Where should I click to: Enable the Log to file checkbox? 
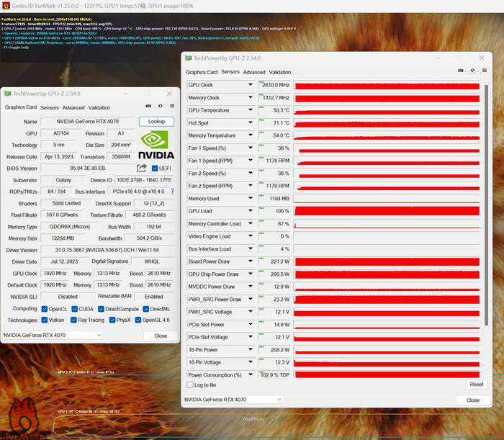tap(190, 385)
